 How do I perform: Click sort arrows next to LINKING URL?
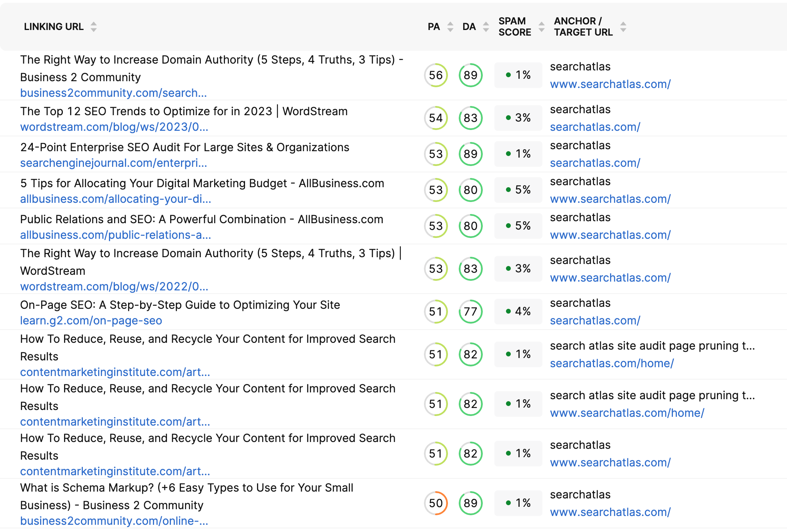tap(94, 26)
